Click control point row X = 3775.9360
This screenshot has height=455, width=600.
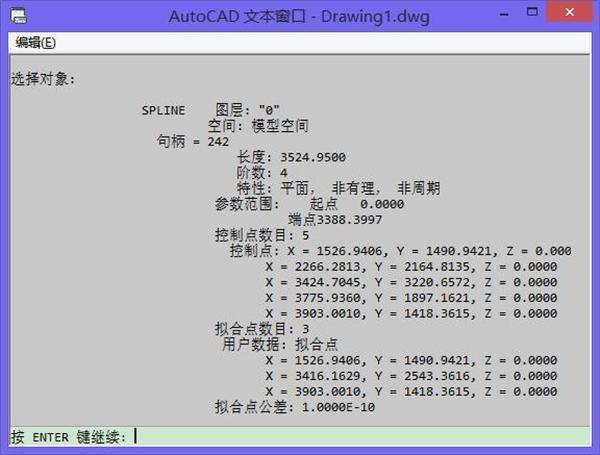(411, 298)
